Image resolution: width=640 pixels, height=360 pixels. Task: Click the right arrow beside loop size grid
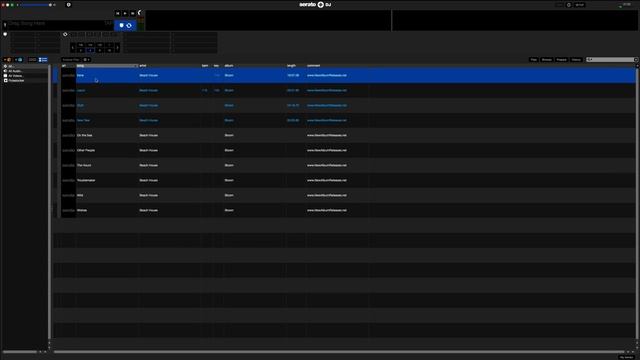coord(118,48)
